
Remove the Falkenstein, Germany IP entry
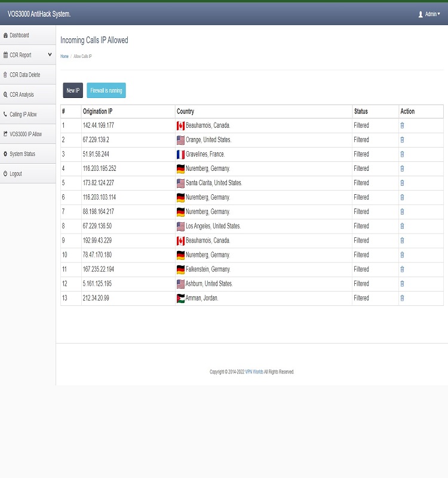point(402,269)
